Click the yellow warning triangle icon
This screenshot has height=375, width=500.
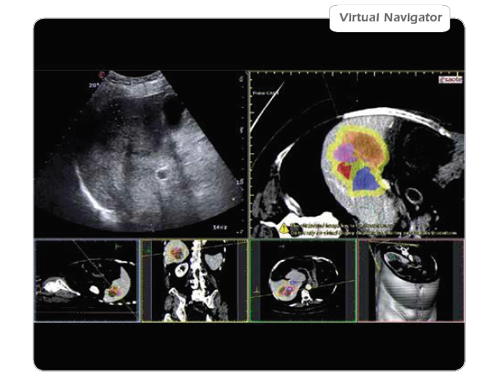tap(284, 229)
